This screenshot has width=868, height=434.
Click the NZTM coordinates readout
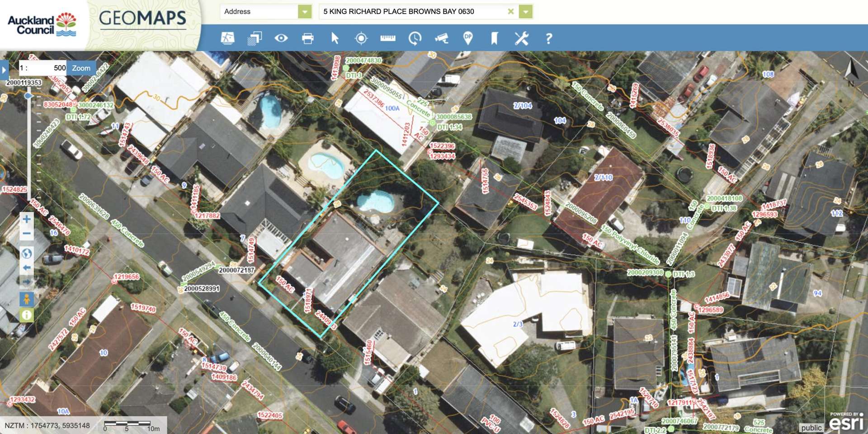(x=47, y=425)
